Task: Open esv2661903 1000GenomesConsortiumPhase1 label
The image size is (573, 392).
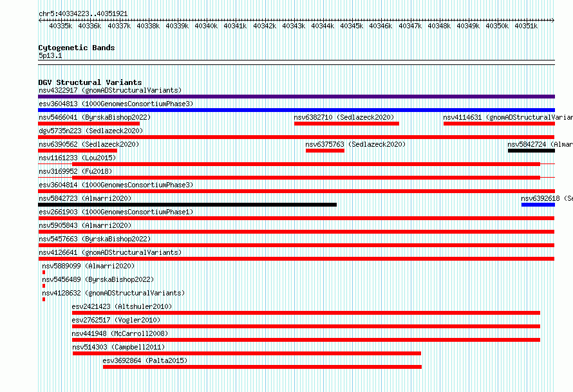Action: 116,212
